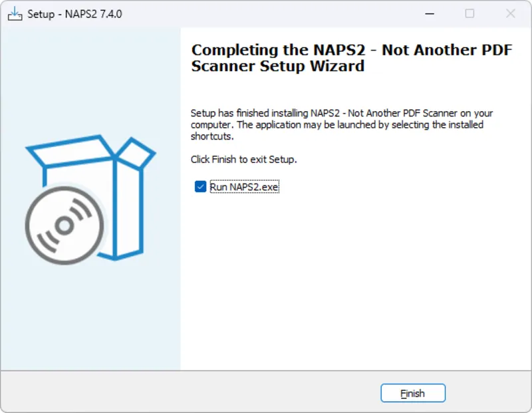Click the Setup installer icon in title bar

click(x=15, y=14)
